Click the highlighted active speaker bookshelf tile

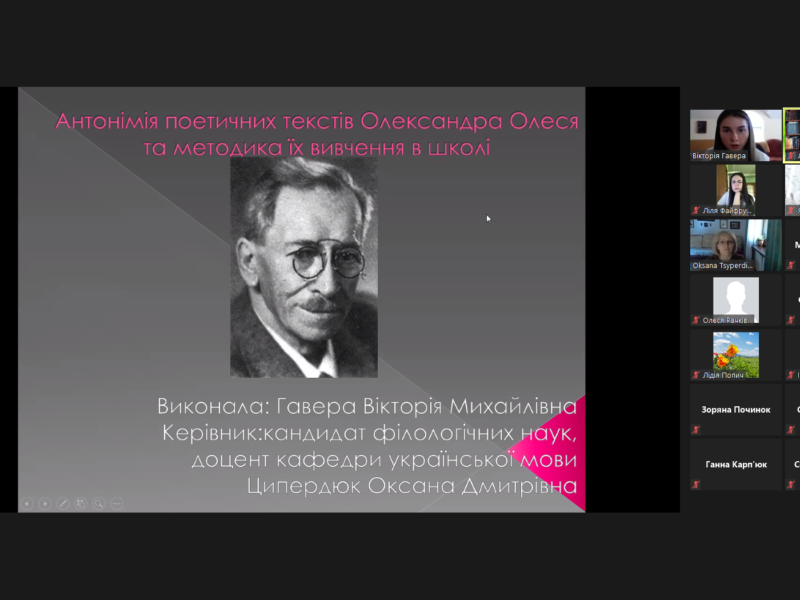tap(792, 135)
